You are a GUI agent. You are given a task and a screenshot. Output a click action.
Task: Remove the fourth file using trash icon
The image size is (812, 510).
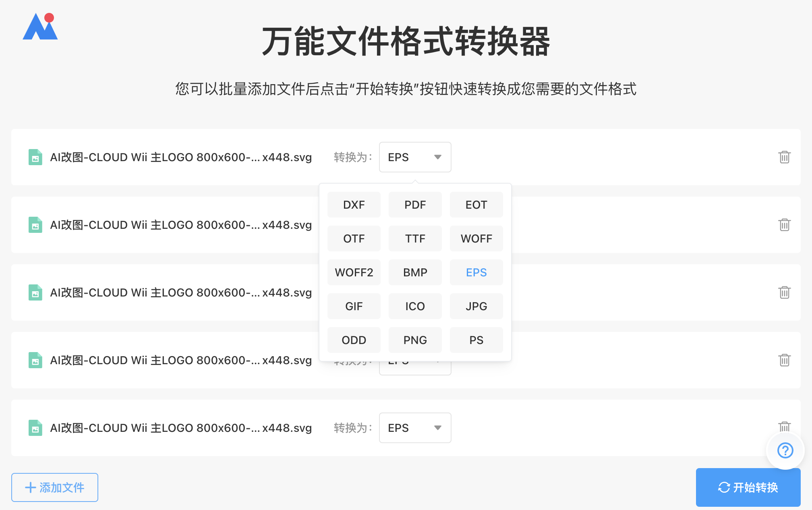(x=784, y=360)
